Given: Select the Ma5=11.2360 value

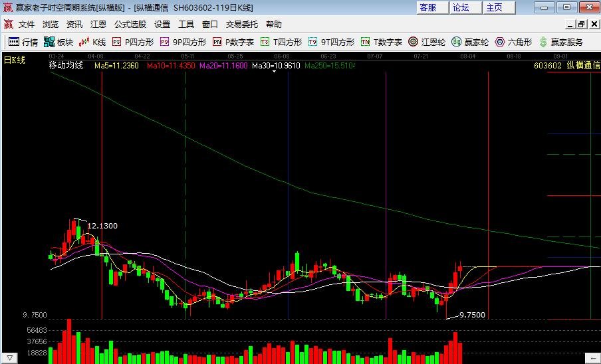Looking at the screenshot, I should click(116, 66).
